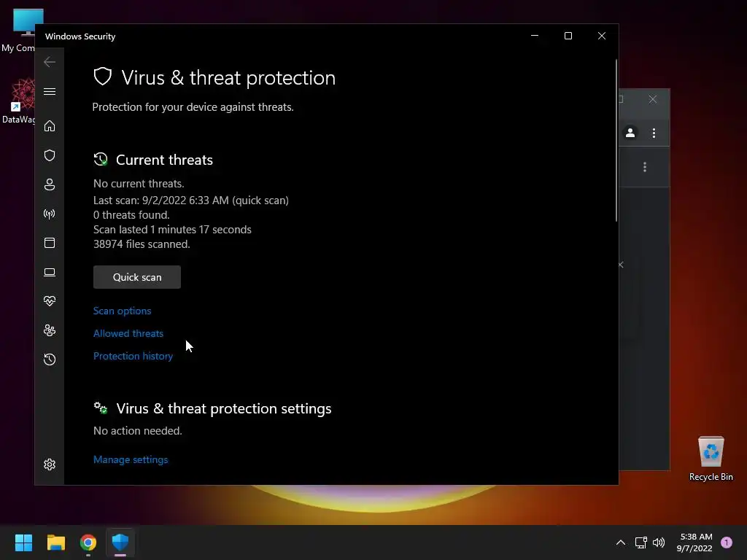Click the Windows Security vertical scrollbar

(x=616, y=141)
